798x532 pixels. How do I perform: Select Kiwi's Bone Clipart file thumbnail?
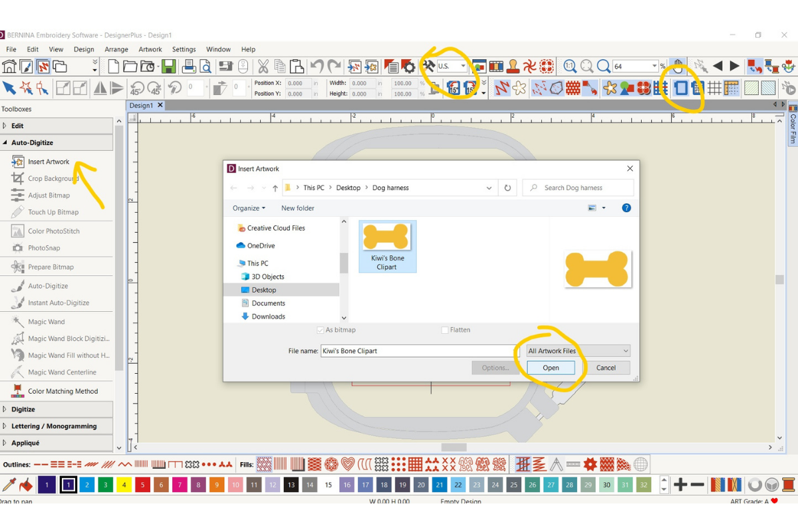click(x=388, y=247)
